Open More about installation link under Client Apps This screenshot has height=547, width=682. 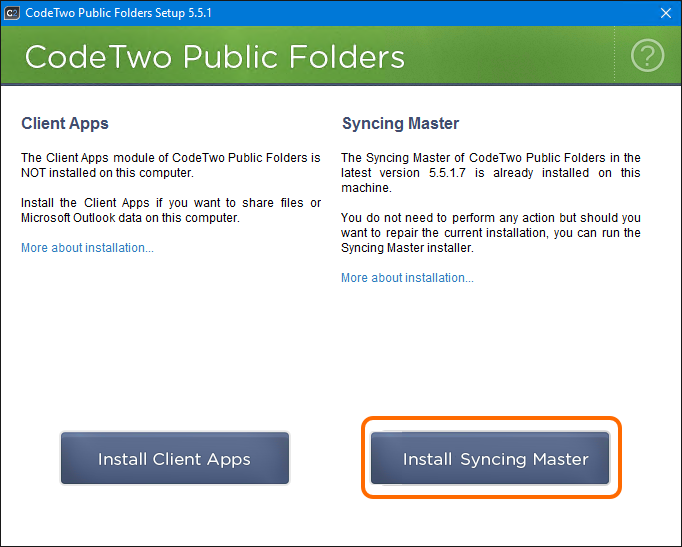click(87, 248)
